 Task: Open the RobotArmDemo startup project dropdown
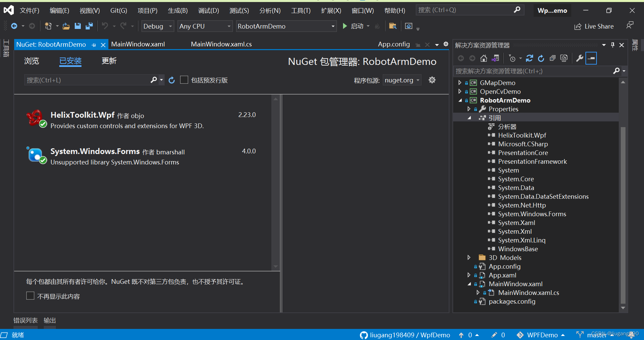coord(286,26)
